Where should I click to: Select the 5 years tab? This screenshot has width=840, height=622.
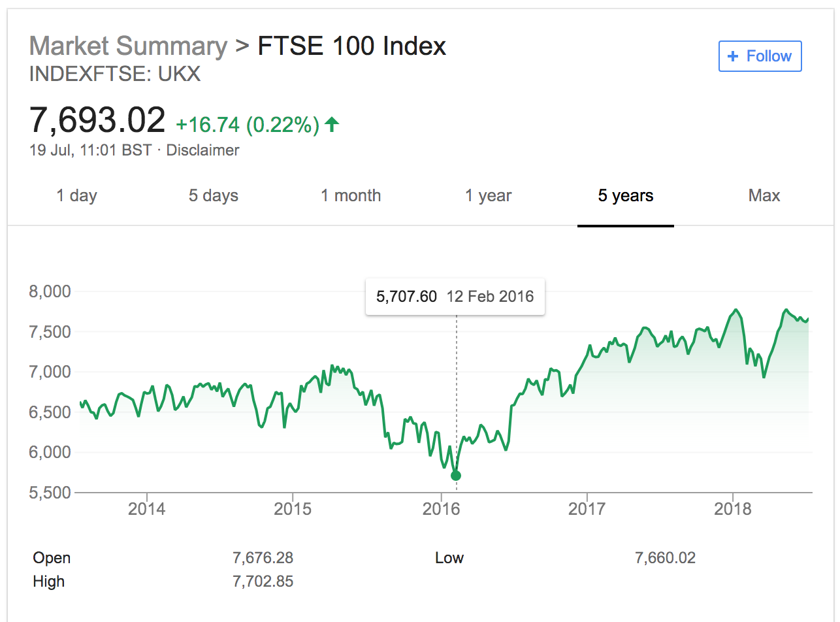tap(625, 195)
